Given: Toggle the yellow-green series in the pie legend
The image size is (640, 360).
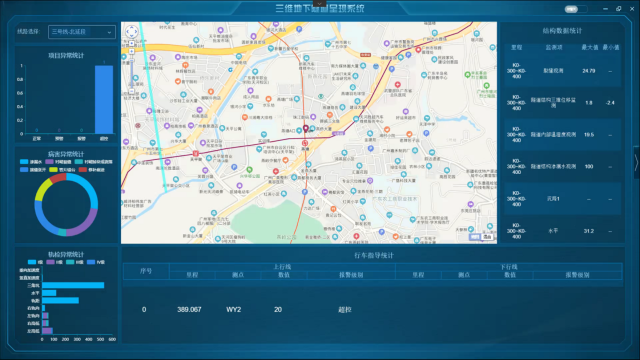Looking at the screenshot, I should click(x=62, y=170).
